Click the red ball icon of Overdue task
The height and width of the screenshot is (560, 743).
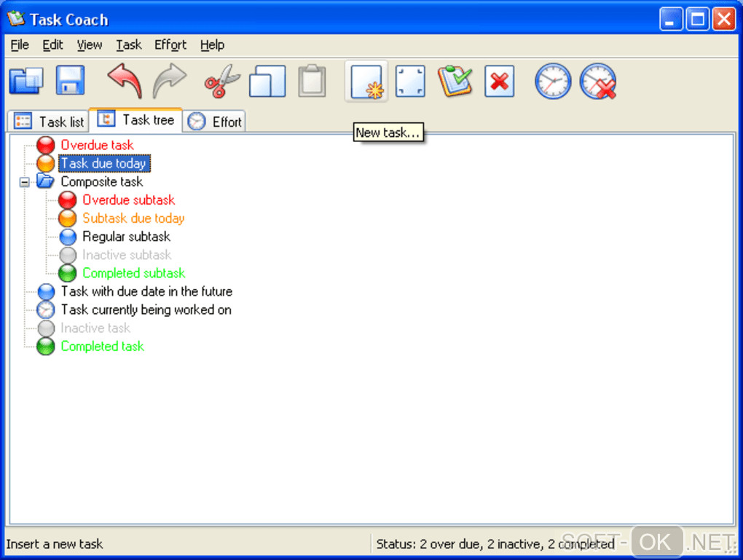46,145
